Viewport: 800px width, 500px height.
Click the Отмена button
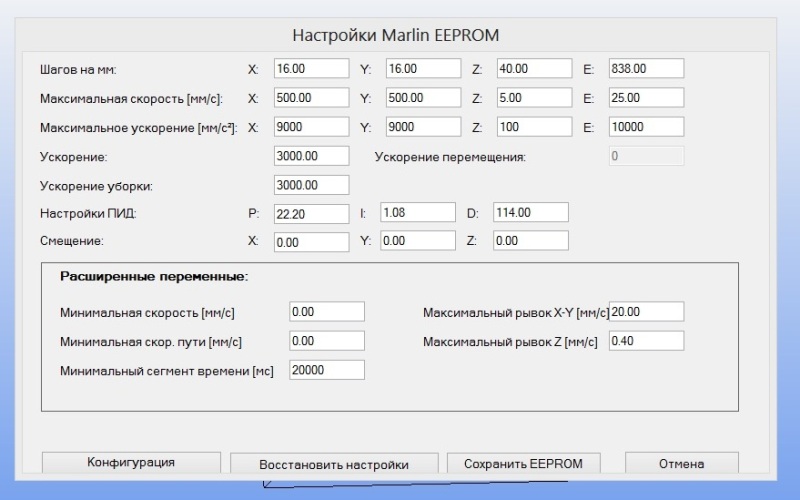682,463
